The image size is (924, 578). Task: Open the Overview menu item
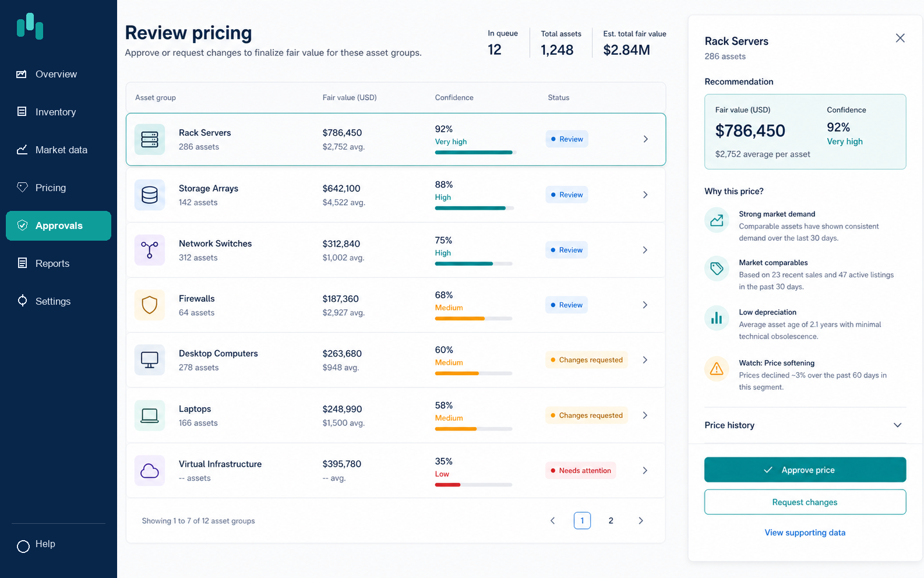click(58, 74)
